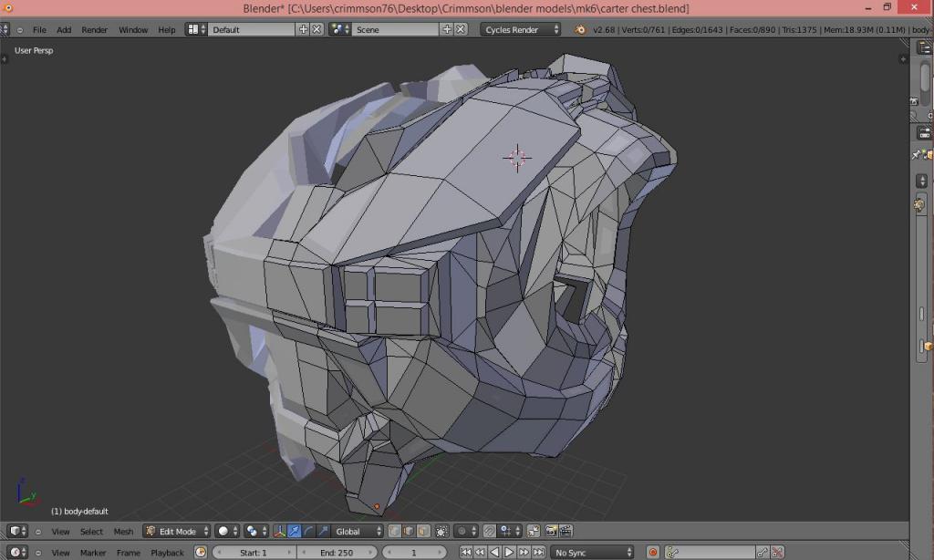Render an OpenGL image of the viewport
Viewport: 934px width, 560px height.
tap(552, 531)
